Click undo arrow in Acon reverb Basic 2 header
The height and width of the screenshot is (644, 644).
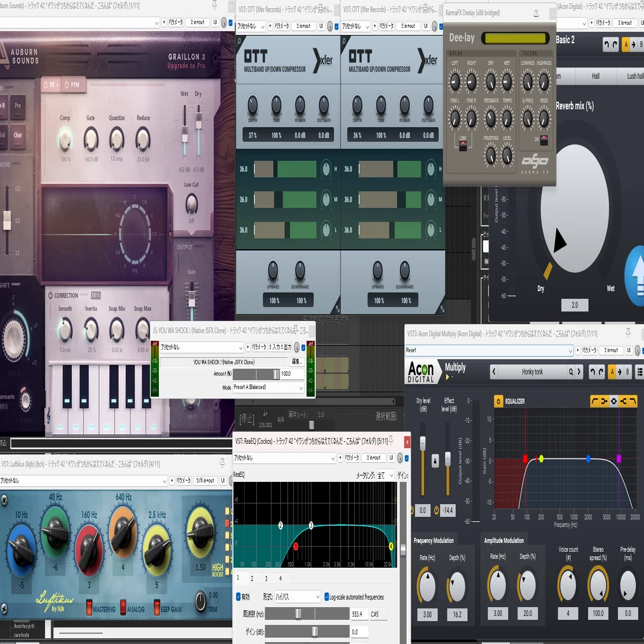606,45
